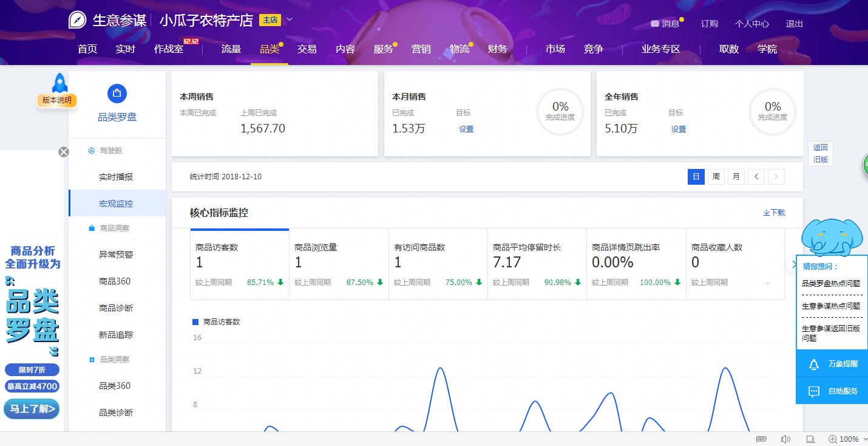Screen dimensions: 868x446
Task: Open the 消息 envelope icon
Action: 655,24
